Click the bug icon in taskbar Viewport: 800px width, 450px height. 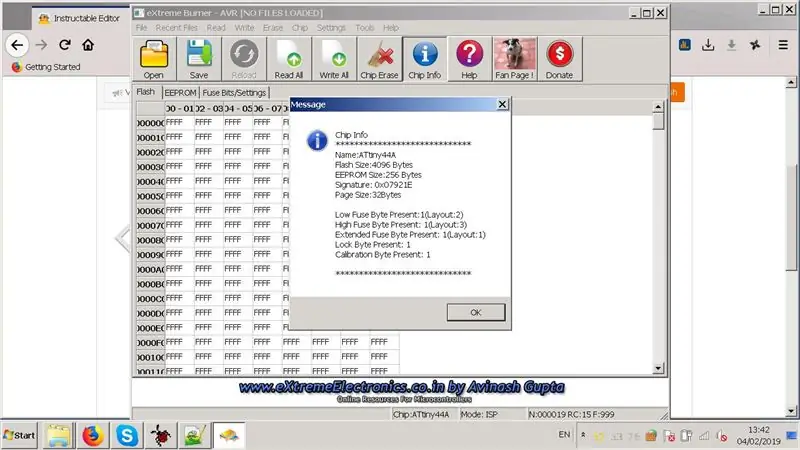(161, 435)
